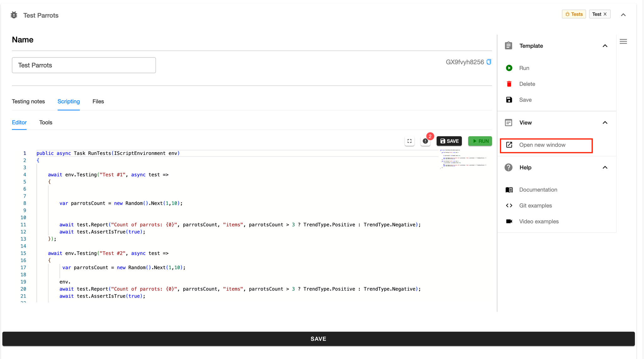Open the errors indicator with badge 2
The image size is (644, 359).
coord(425,141)
